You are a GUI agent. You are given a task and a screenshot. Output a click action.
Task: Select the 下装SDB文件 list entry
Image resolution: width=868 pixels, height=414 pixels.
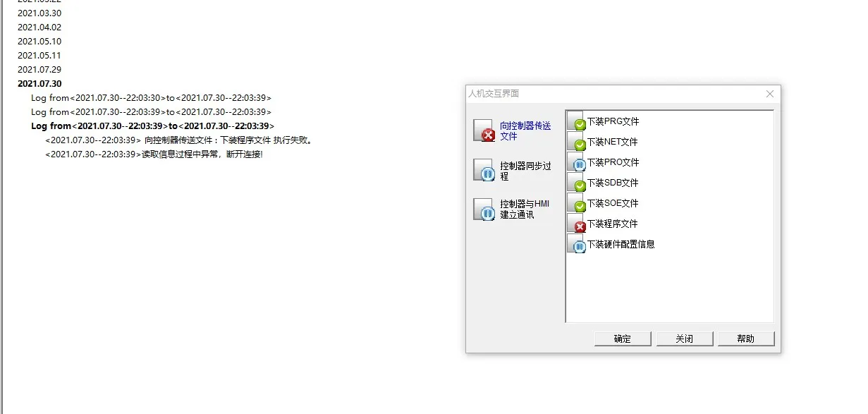pos(613,183)
